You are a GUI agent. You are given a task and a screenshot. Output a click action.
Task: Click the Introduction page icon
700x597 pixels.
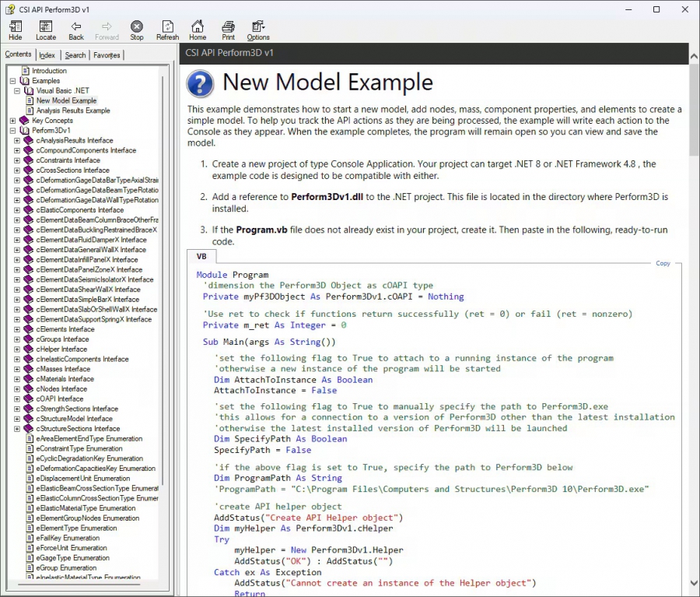pos(26,71)
